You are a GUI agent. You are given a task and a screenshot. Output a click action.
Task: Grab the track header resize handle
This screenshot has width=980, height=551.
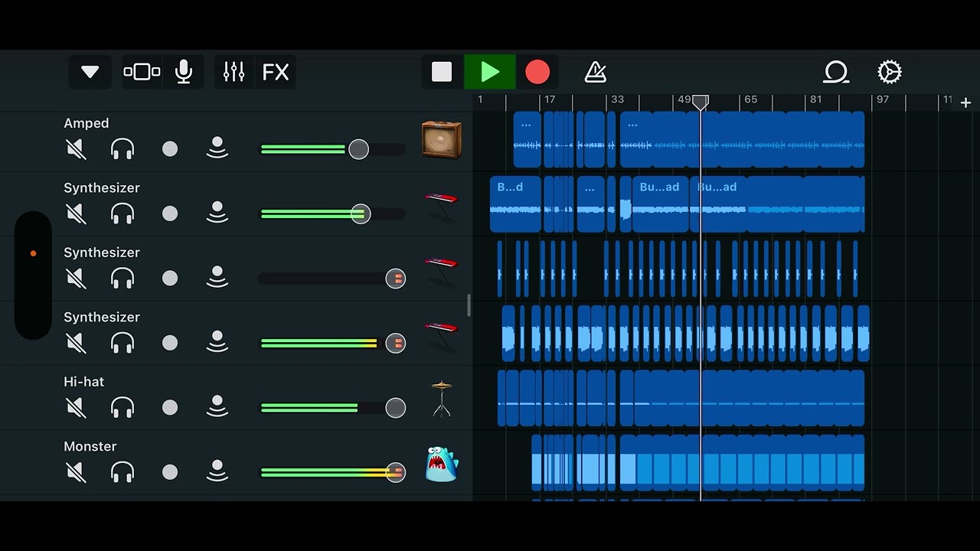click(469, 305)
